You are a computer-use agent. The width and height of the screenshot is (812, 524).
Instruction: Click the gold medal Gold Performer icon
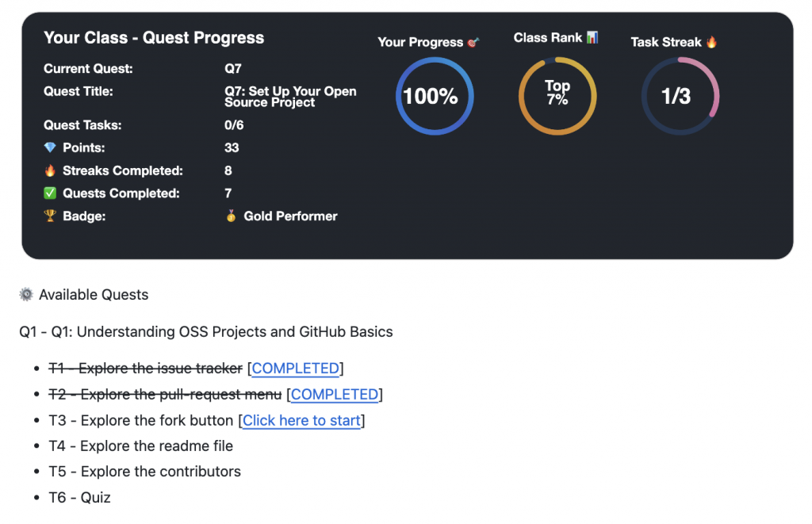(230, 216)
